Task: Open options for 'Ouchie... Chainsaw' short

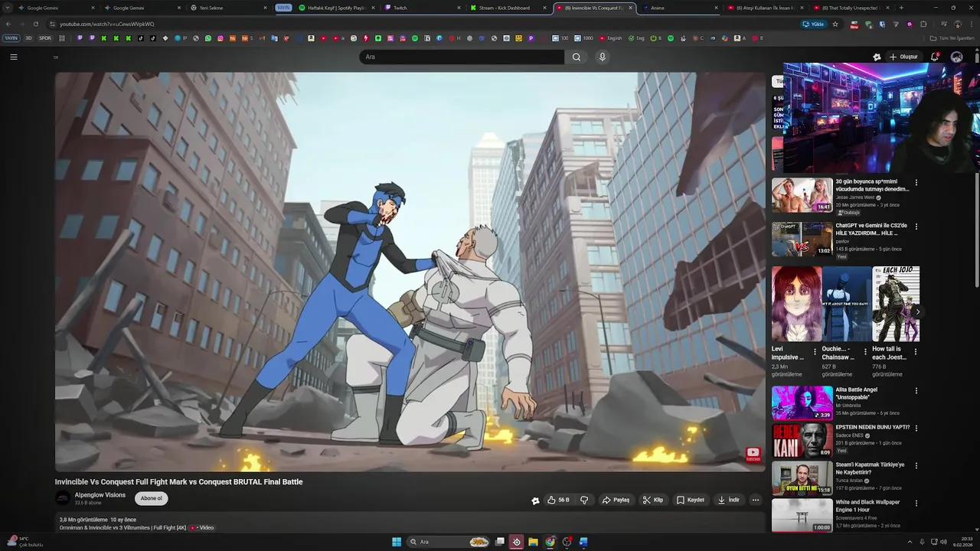Action: 865,352
